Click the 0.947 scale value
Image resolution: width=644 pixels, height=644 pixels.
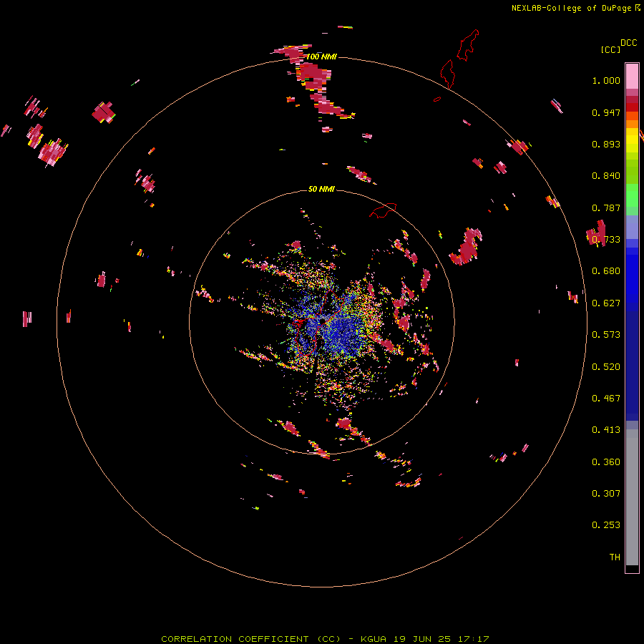tap(606, 112)
